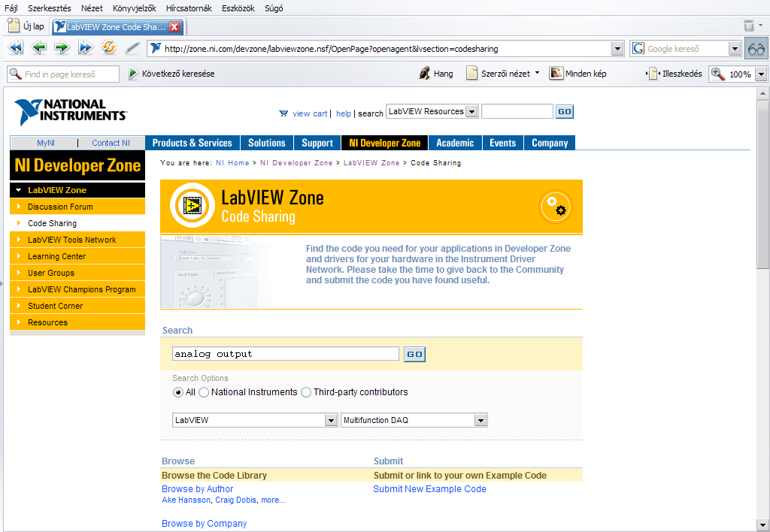770x532 pixels.
Task: Open the LabVIEW Resources search dropdown
Action: click(471, 111)
